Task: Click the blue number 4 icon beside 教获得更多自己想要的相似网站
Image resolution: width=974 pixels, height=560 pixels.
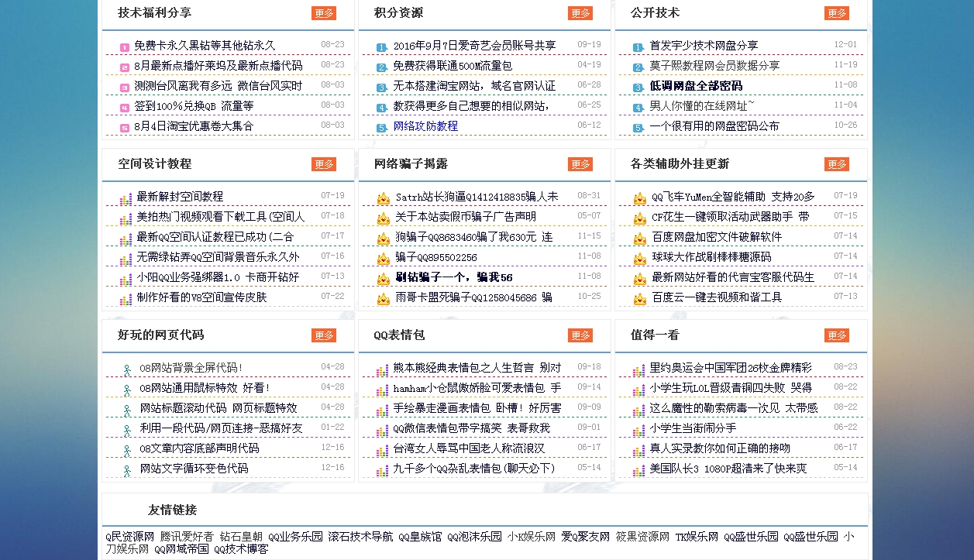Action: tap(381, 108)
